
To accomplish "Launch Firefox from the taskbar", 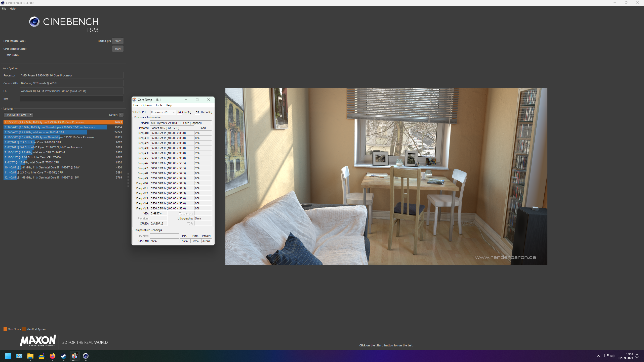I will pos(52,356).
